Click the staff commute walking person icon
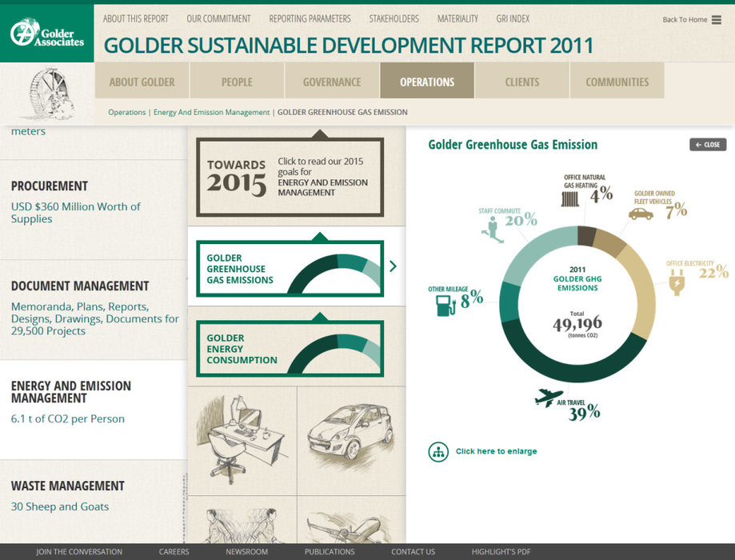The image size is (735, 560). click(x=491, y=229)
